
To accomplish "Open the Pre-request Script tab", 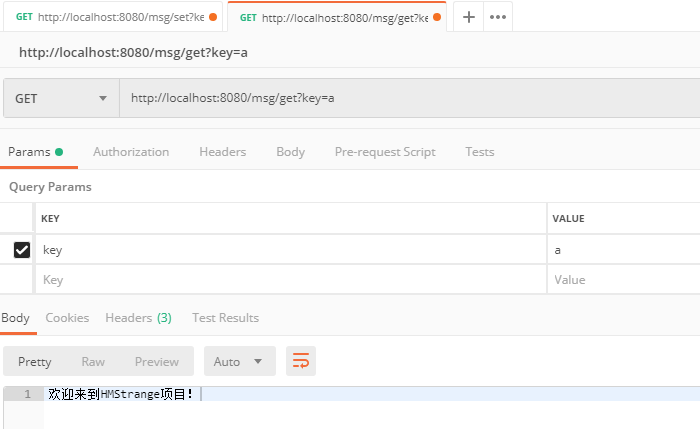I will [x=385, y=152].
